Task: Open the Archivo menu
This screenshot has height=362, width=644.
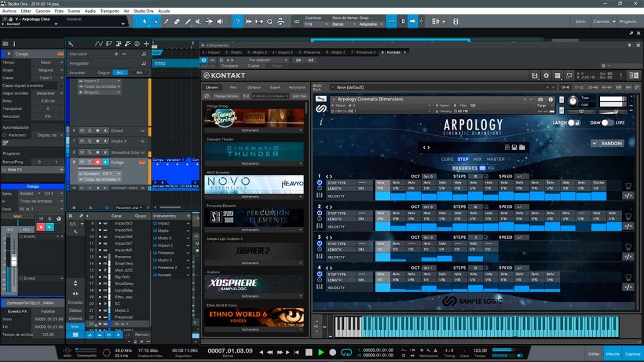Action: coord(9,11)
